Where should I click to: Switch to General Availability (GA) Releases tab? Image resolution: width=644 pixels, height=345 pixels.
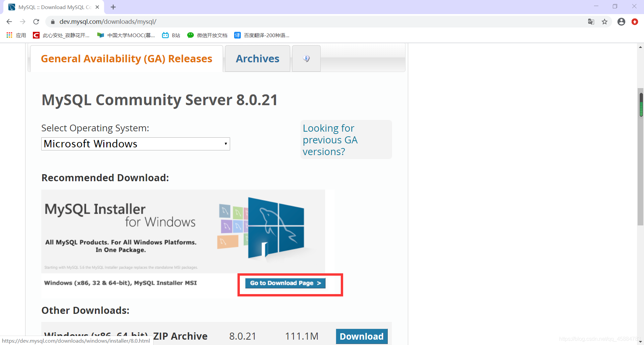126,59
